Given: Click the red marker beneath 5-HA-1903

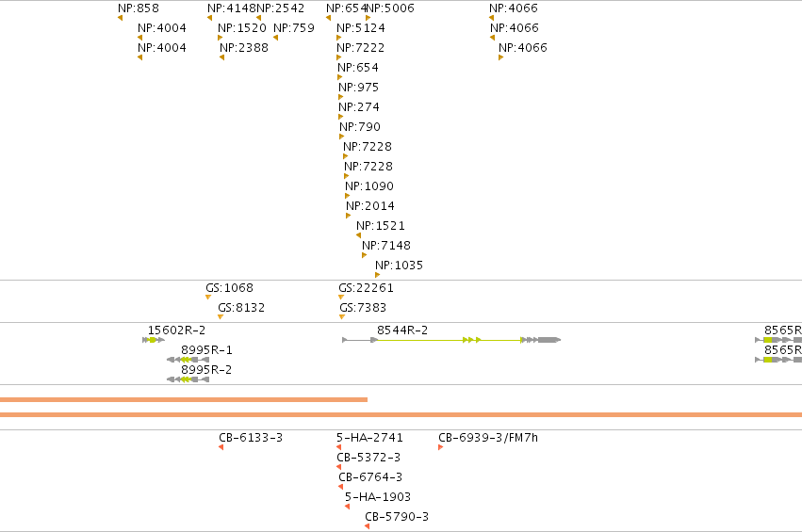Looking at the screenshot, I should click(x=348, y=507).
